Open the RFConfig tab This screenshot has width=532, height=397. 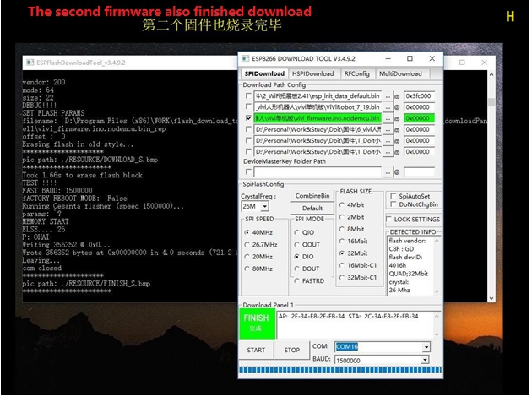tap(356, 73)
